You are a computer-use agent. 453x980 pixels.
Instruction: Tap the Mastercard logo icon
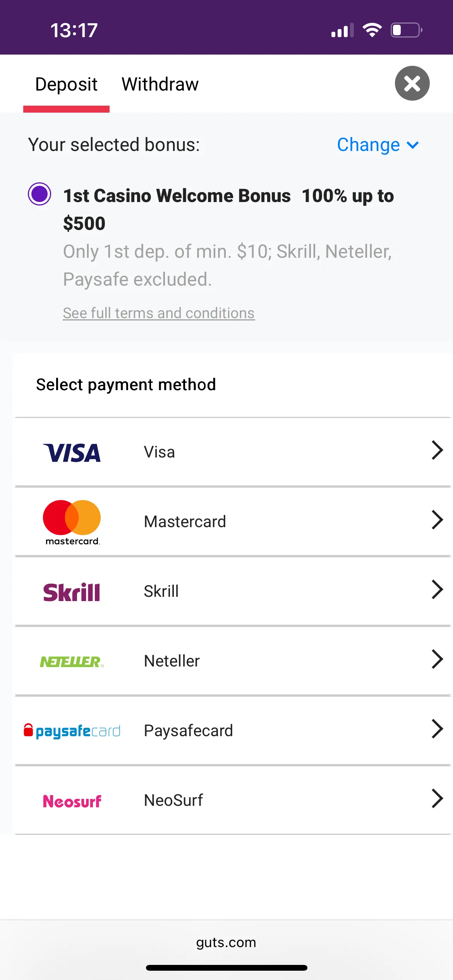click(72, 522)
